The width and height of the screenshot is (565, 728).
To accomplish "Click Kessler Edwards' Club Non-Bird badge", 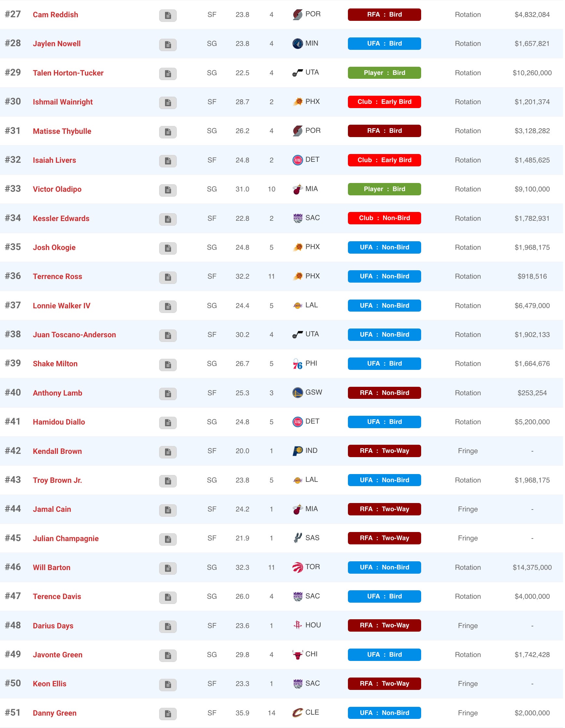I will [x=384, y=218].
